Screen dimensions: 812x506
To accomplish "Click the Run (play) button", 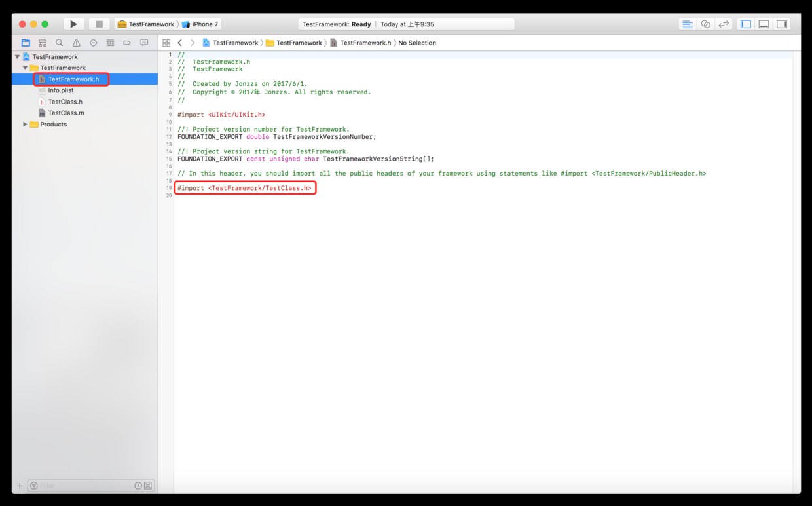I will 73,24.
